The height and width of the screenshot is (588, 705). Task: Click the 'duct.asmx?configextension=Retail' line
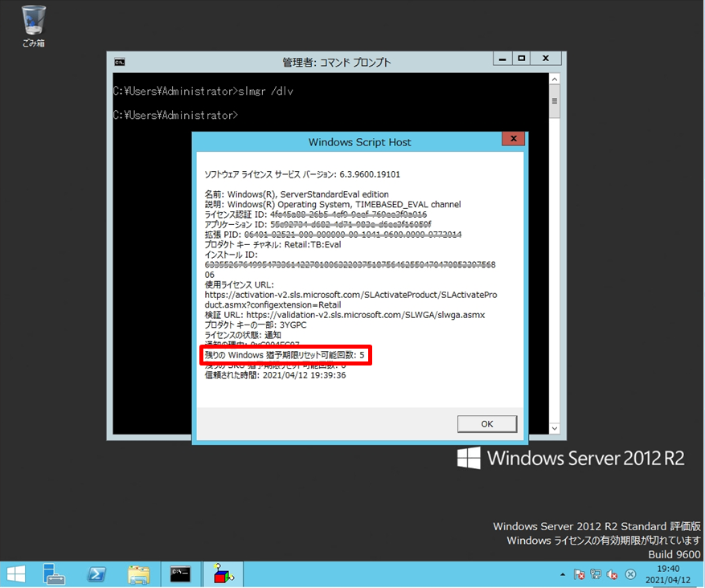coord(273,304)
